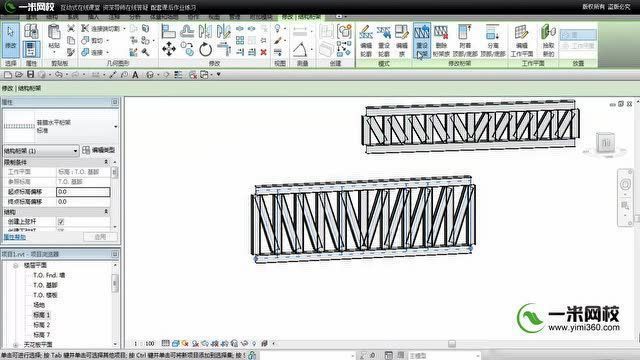Click the ViewCube in the 3D view
640x360 pixels.
pos(605,143)
